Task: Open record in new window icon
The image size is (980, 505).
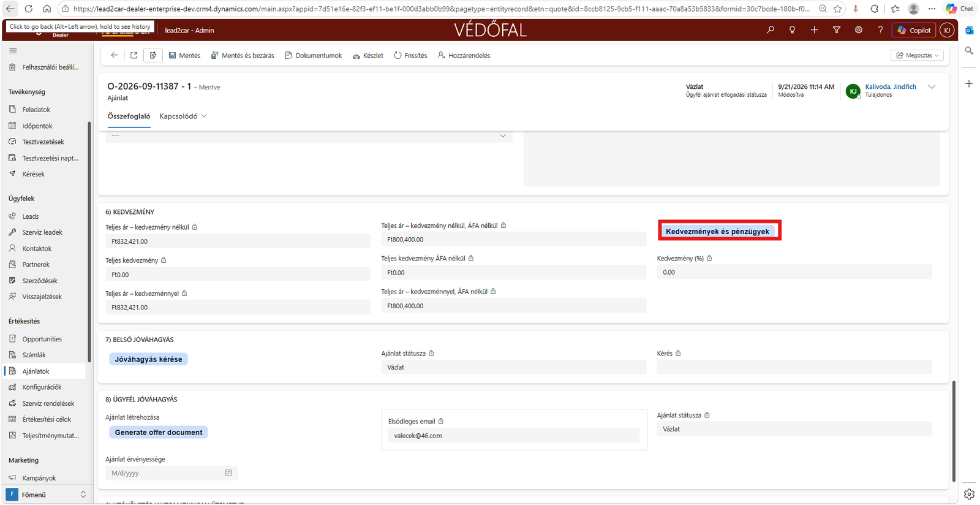Action: [x=134, y=55]
